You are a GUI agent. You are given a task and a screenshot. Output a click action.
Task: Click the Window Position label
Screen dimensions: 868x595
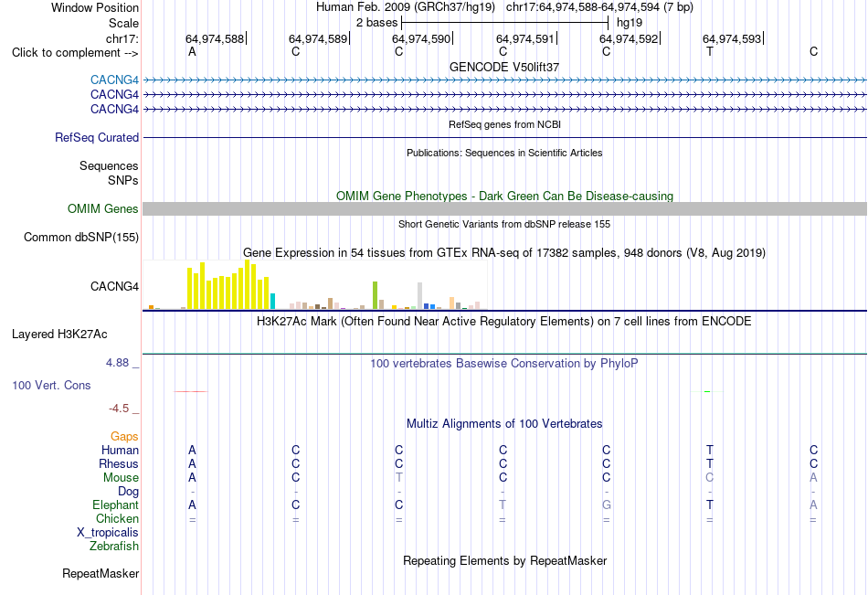coord(95,7)
